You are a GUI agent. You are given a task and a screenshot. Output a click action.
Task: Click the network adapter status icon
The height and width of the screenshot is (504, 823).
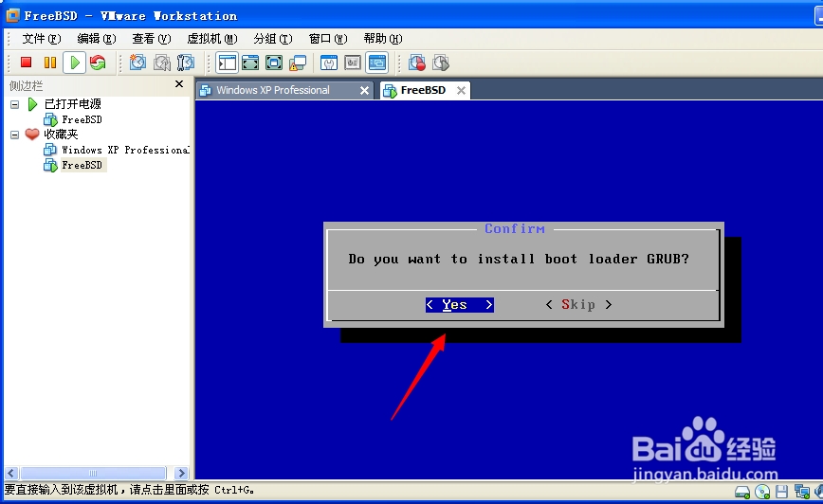802,492
